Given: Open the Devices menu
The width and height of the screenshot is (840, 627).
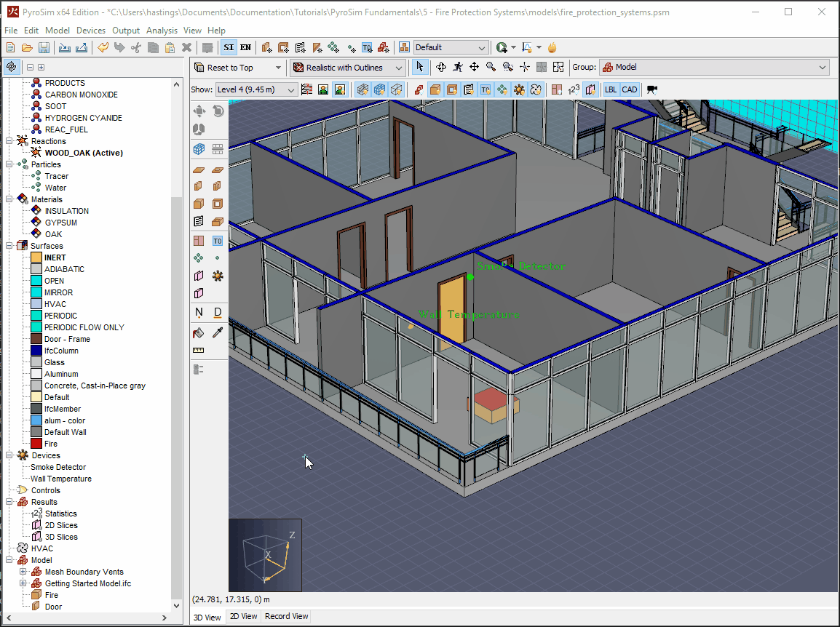Looking at the screenshot, I should (90, 31).
